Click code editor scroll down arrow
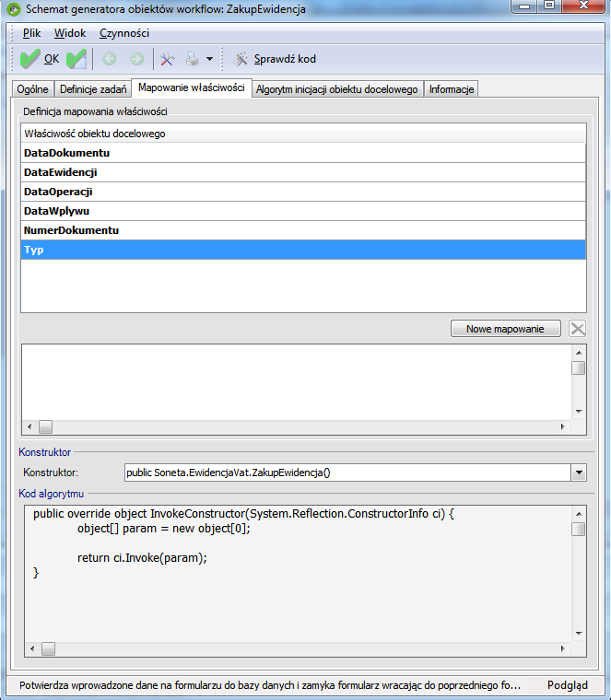611x700 pixels. (x=579, y=634)
